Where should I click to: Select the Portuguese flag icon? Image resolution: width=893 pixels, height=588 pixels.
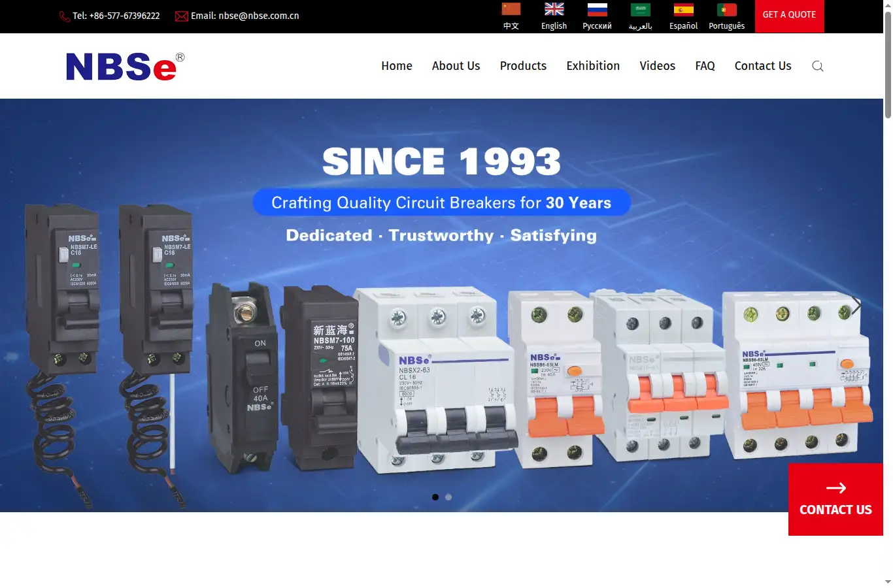pyautogui.click(x=727, y=9)
